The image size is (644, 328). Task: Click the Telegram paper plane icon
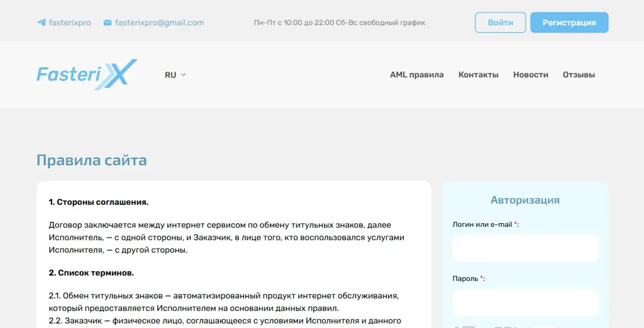pos(41,23)
